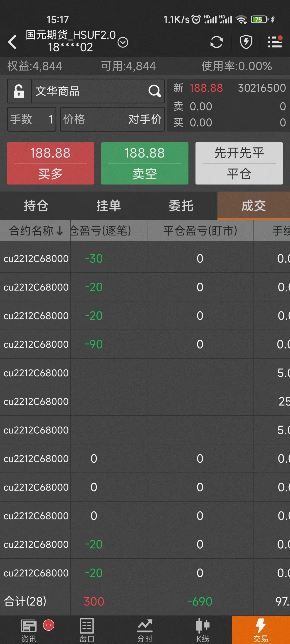Image resolution: width=290 pixels, height=644 pixels.
Task: Switch to the 委托 tab
Action: 181,206
